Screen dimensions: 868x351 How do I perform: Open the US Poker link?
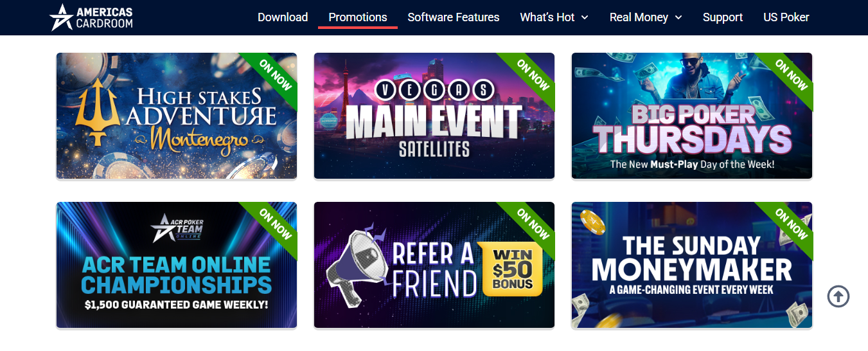[x=786, y=17]
